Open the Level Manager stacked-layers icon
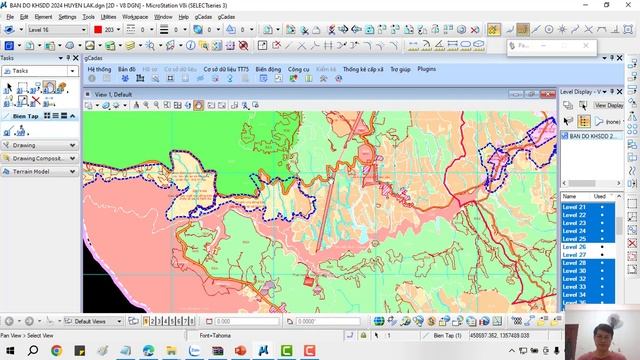The width and height of the screenshot is (640, 360). pos(130,45)
